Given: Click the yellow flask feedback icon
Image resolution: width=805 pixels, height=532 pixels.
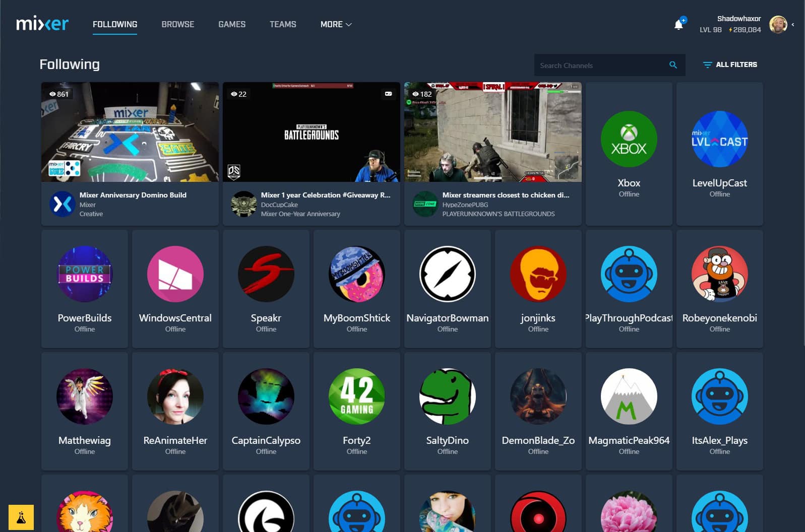Looking at the screenshot, I should point(21,517).
